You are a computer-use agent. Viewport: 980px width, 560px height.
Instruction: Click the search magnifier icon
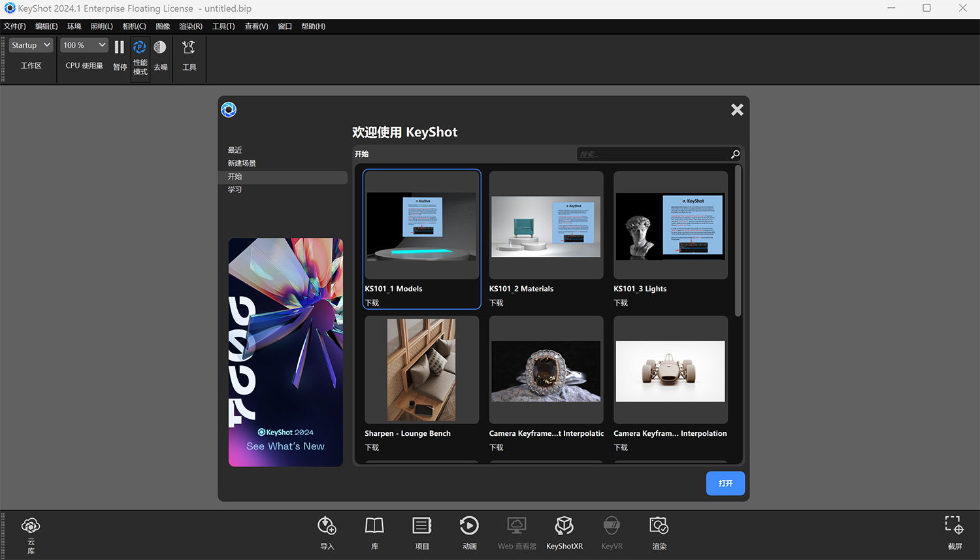click(x=735, y=154)
